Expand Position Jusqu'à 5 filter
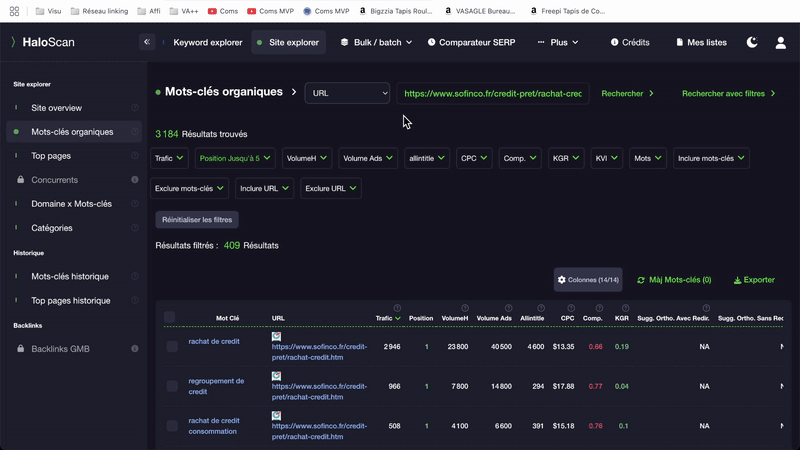Screen dimensions: 800x450 [x=235, y=158]
